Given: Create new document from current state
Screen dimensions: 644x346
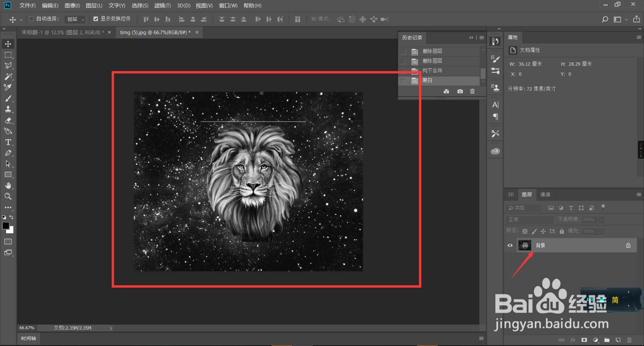Looking at the screenshot, I should [x=446, y=91].
